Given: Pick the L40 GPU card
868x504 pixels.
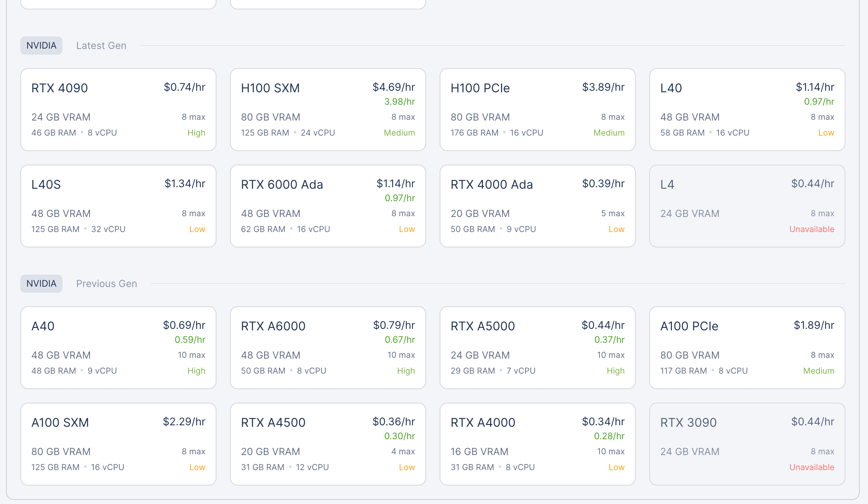Looking at the screenshot, I should 747,109.
